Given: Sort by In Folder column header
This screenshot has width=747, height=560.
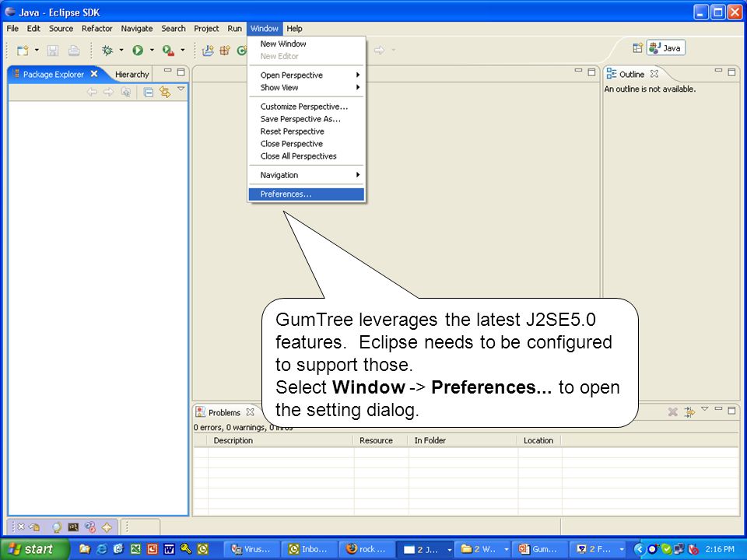Looking at the screenshot, I should click(x=463, y=441).
